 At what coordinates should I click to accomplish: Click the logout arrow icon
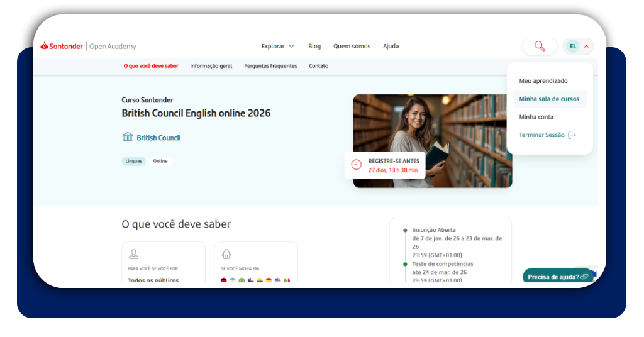tap(572, 135)
